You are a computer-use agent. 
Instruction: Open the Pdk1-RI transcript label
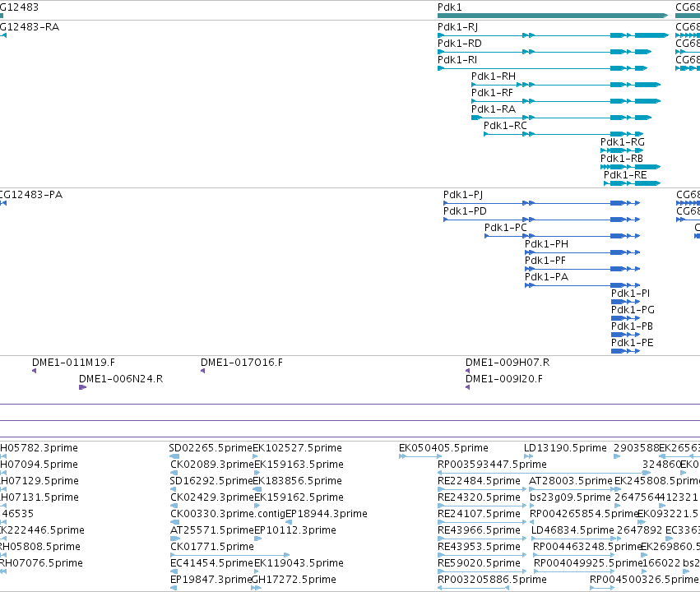457,60
